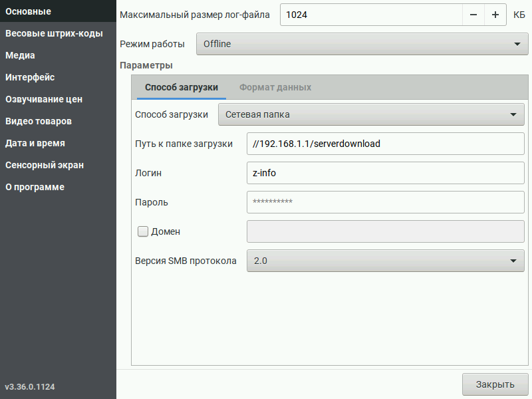
Task: Switch to the Формат данных tab
Action: coord(275,88)
